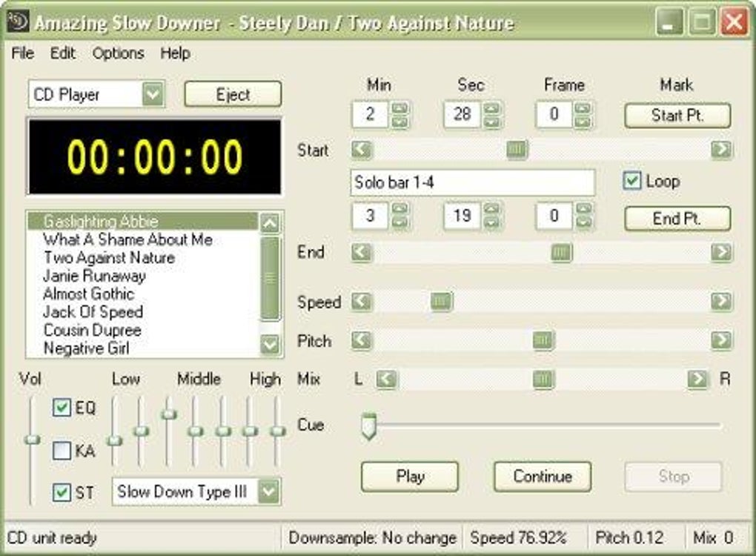Shift Mix toward right channel arrow
The height and width of the screenshot is (556, 756).
click(697, 379)
